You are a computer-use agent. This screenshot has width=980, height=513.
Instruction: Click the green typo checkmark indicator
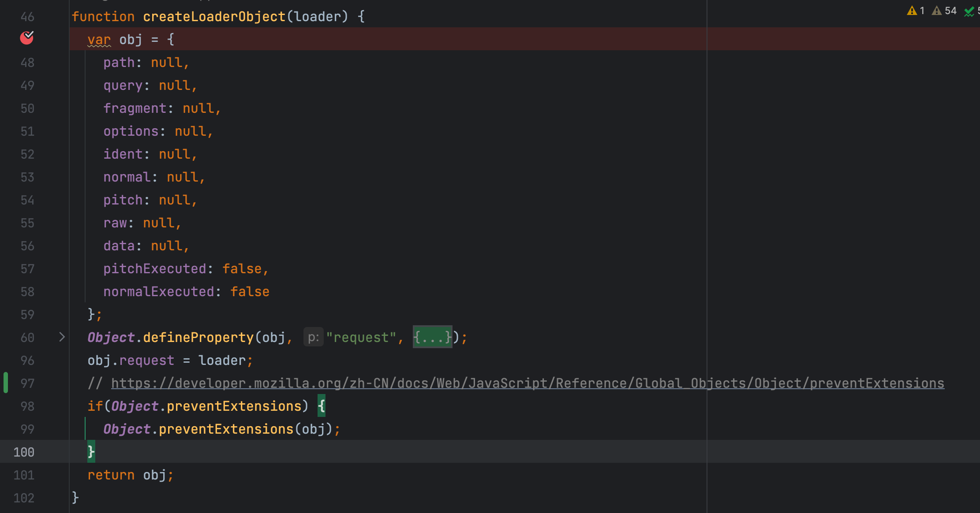969,12
